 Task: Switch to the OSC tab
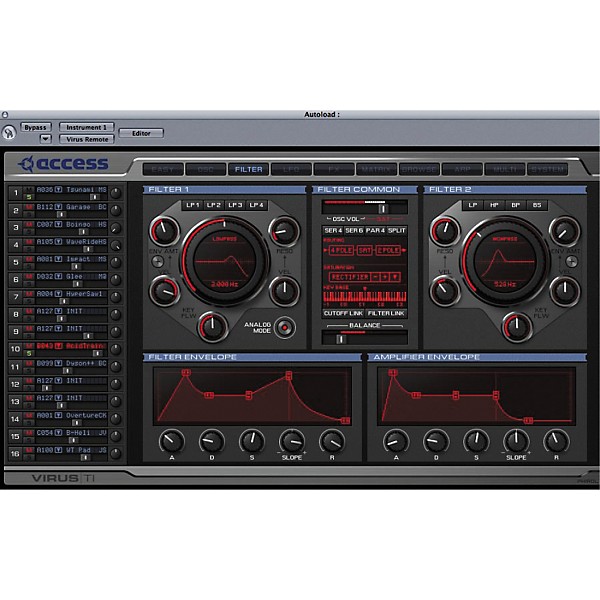click(206, 169)
